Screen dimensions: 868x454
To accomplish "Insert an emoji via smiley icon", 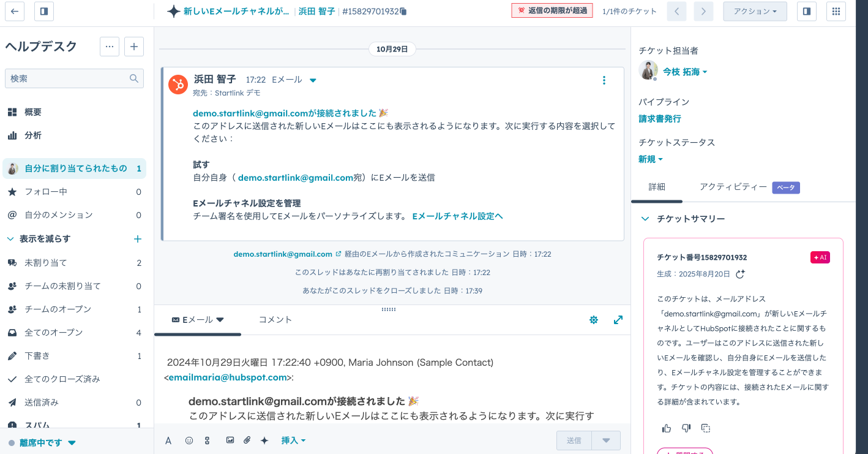I will pos(189,440).
